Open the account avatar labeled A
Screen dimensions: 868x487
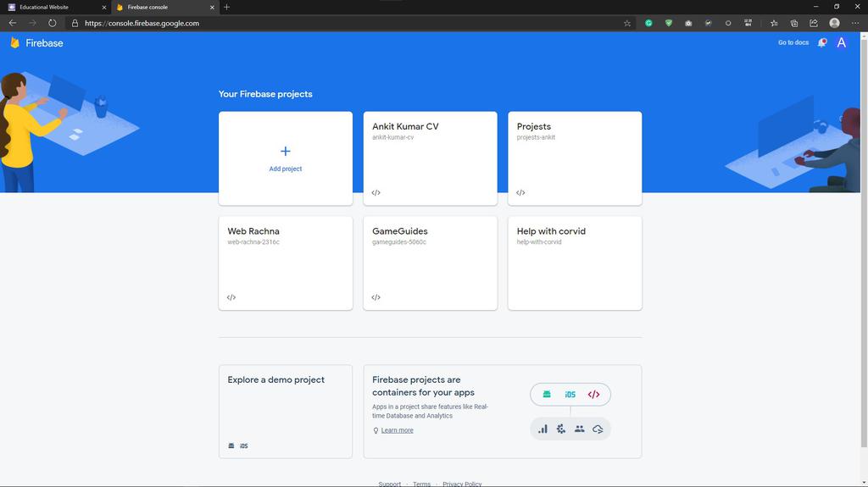(842, 42)
